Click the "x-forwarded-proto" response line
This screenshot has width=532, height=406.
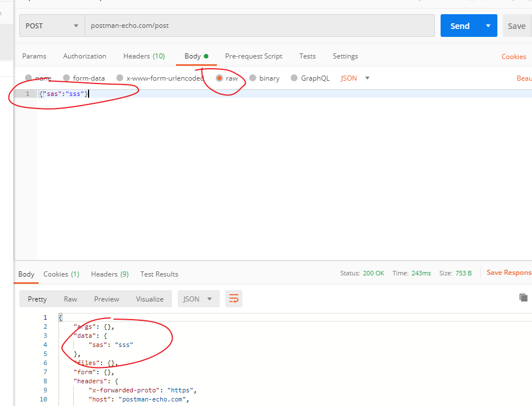[143, 390]
